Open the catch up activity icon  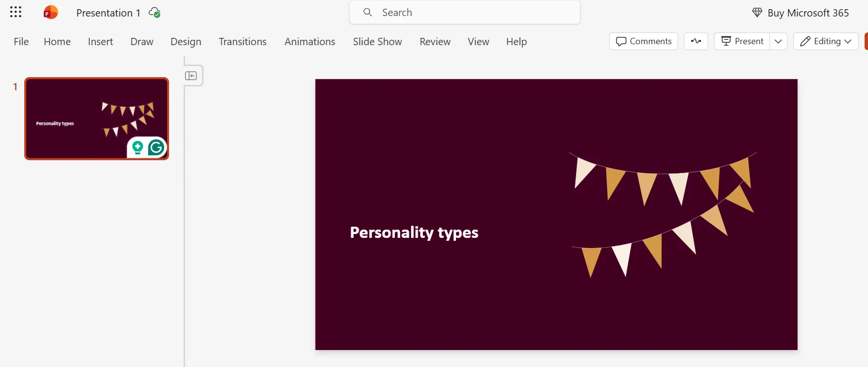tap(696, 41)
